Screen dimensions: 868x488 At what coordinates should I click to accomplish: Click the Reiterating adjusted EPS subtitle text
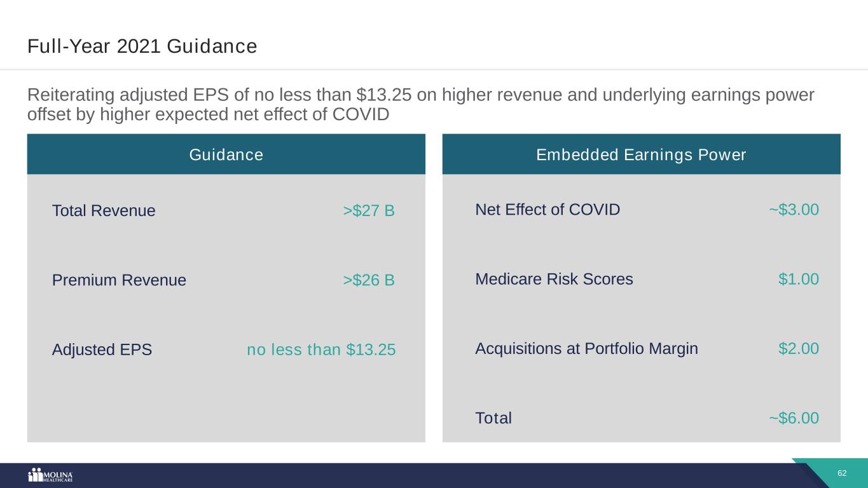(420, 105)
